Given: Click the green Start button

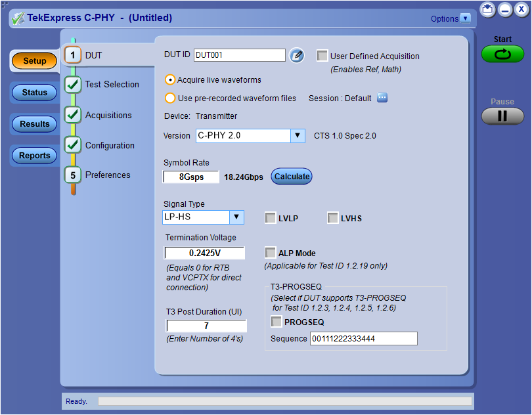Looking at the screenshot, I should (x=502, y=55).
